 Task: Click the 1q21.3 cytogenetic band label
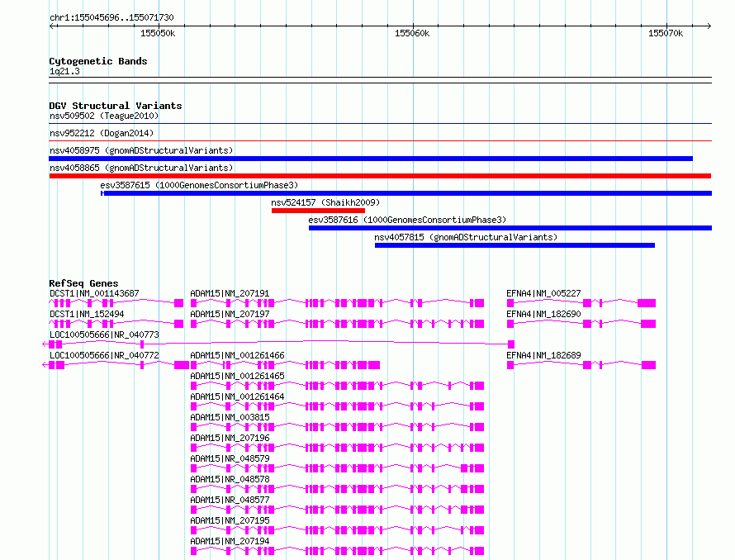[x=64, y=71]
